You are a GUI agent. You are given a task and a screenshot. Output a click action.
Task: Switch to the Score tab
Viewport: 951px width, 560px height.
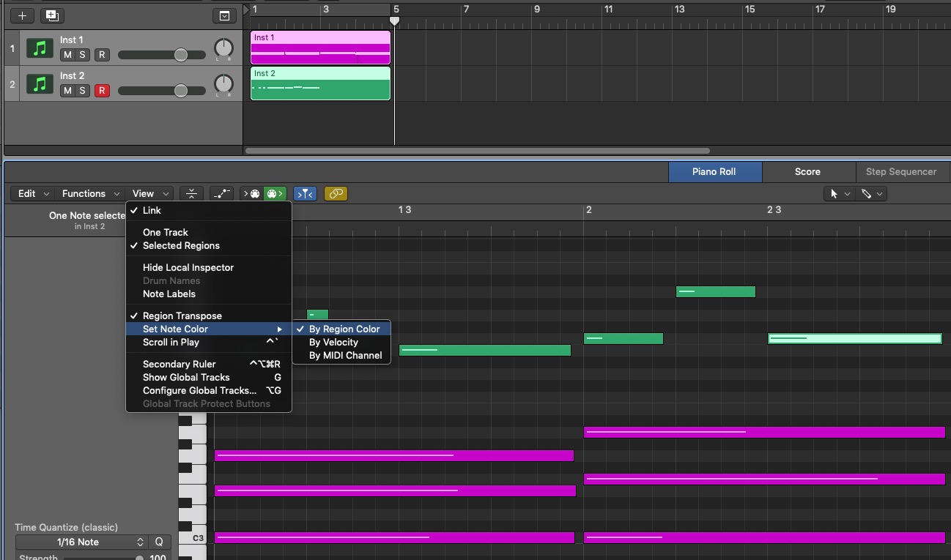pos(807,172)
